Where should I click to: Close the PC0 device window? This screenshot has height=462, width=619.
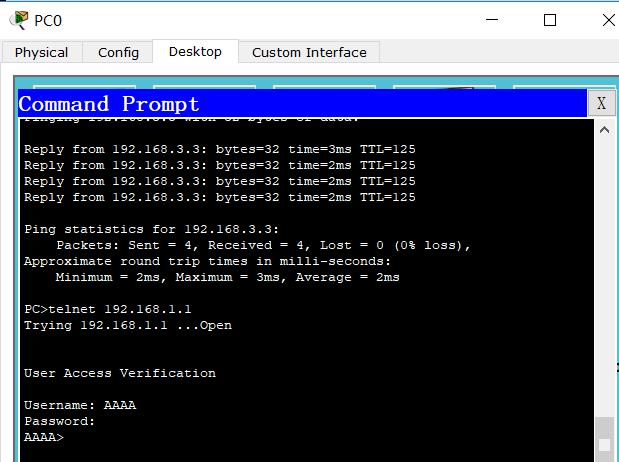click(609, 20)
